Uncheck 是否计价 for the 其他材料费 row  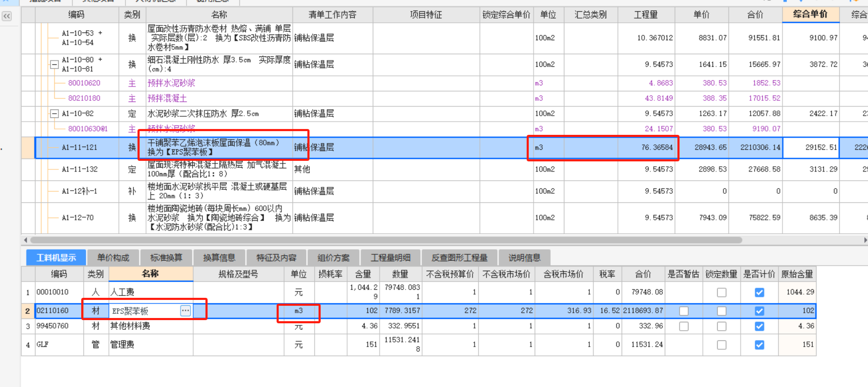(760, 326)
